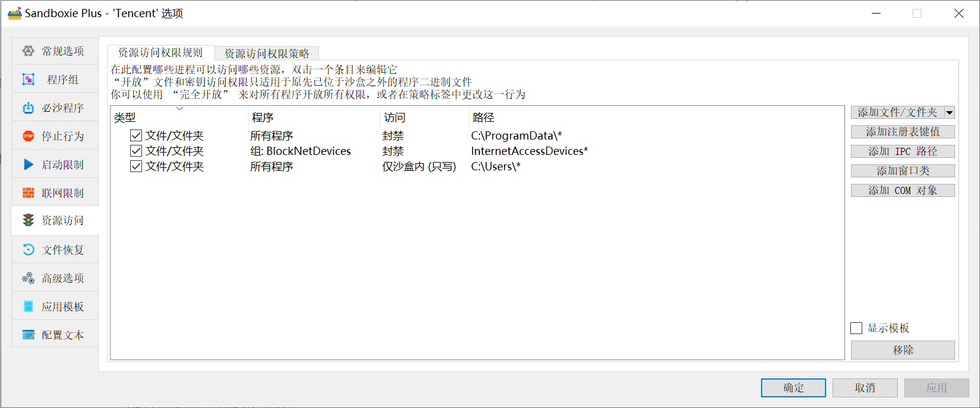Click the sort arrow above 类型 column
Viewport: 980px width, 408px height.
coord(179,109)
